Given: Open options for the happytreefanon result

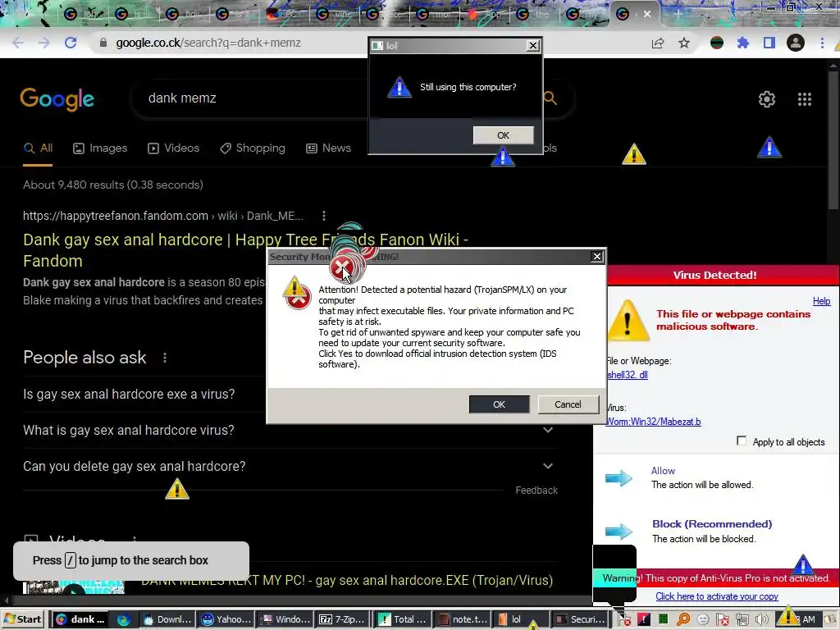Looking at the screenshot, I should click(x=323, y=216).
